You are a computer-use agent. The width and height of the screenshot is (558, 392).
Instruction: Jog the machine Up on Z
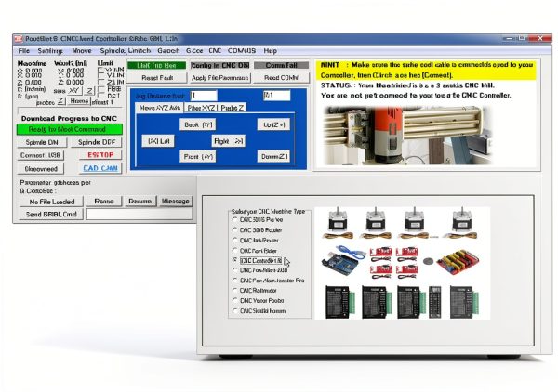pyautogui.click(x=273, y=124)
